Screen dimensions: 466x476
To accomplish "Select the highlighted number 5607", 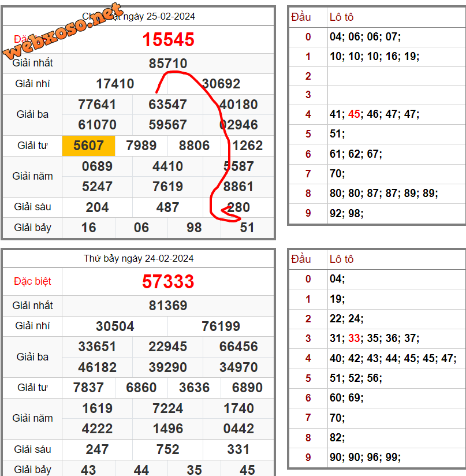I will pos(88,146).
